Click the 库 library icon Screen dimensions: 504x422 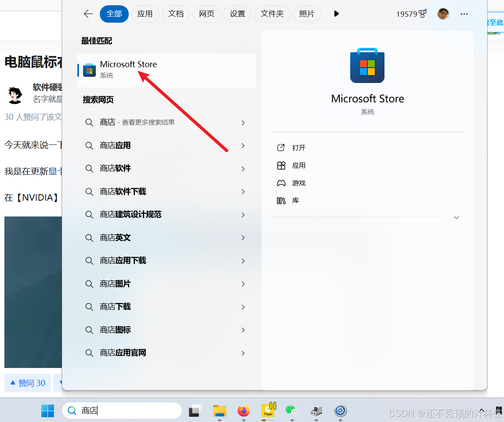281,201
